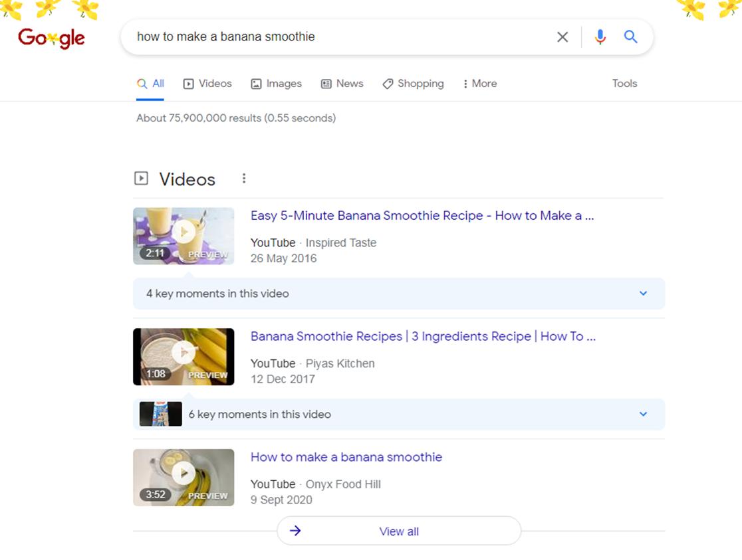Click the Videos section play icon
Image resolution: width=742 pixels, height=560 pixels.
tap(141, 178)
